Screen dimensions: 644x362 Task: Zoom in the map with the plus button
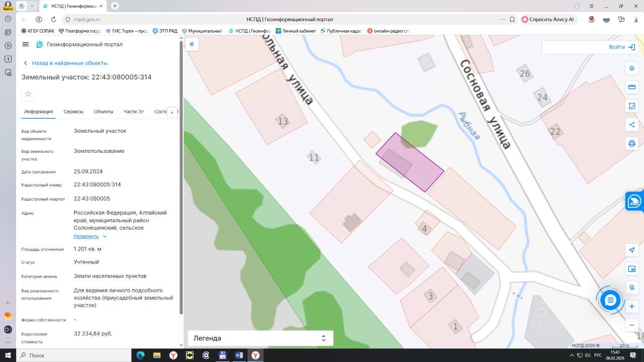[x=632, y=307]
